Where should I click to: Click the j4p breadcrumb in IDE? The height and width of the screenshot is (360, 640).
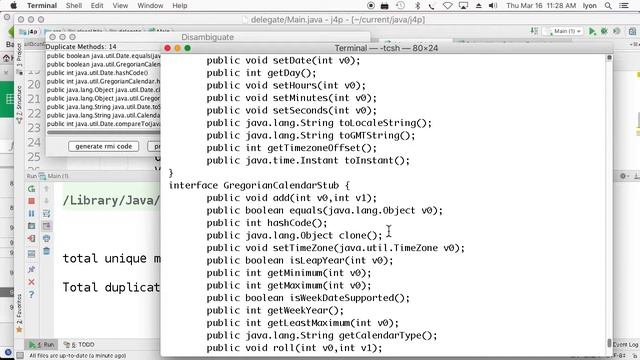(29, 31)
